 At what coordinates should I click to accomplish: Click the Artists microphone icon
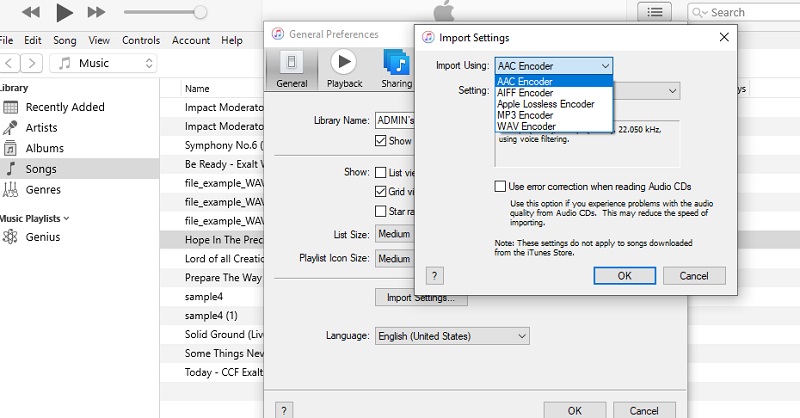[10, 128]
